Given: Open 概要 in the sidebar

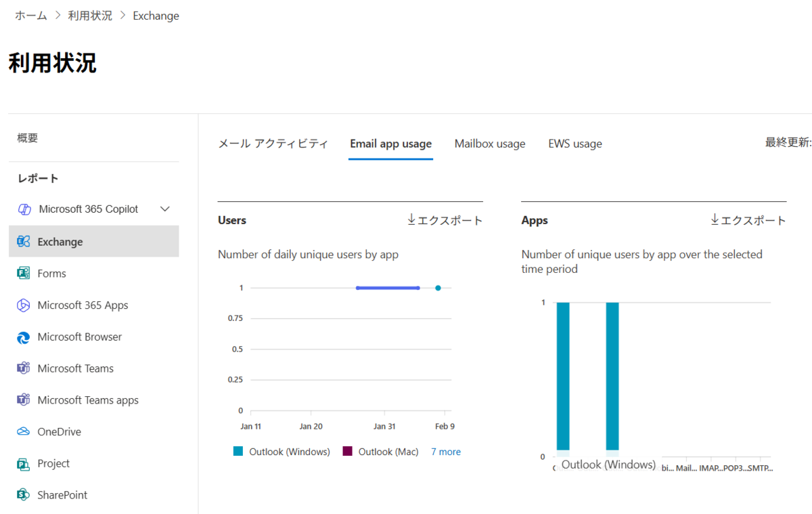Looking at the screenshot, I should 28,138.
